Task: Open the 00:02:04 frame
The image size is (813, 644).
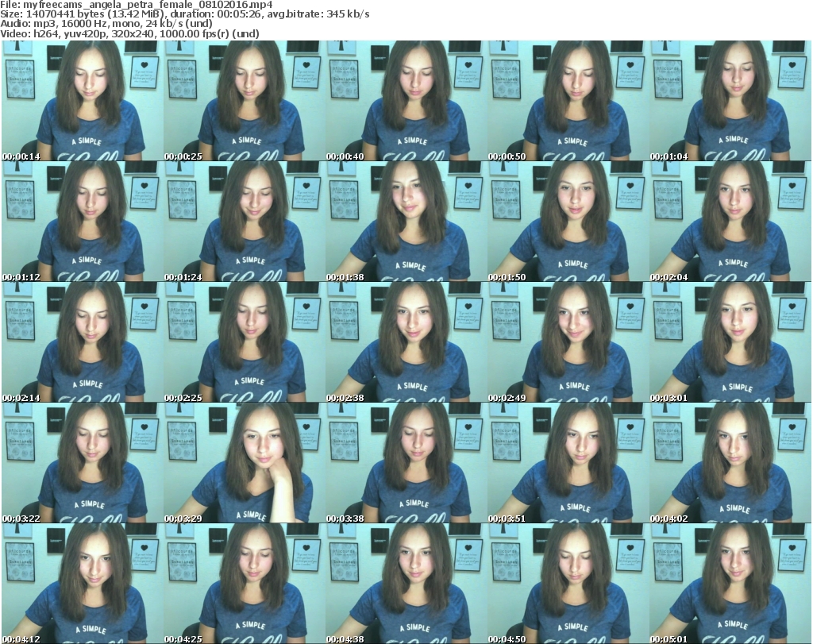Action: pyautogui.click(x=730, y=222)
